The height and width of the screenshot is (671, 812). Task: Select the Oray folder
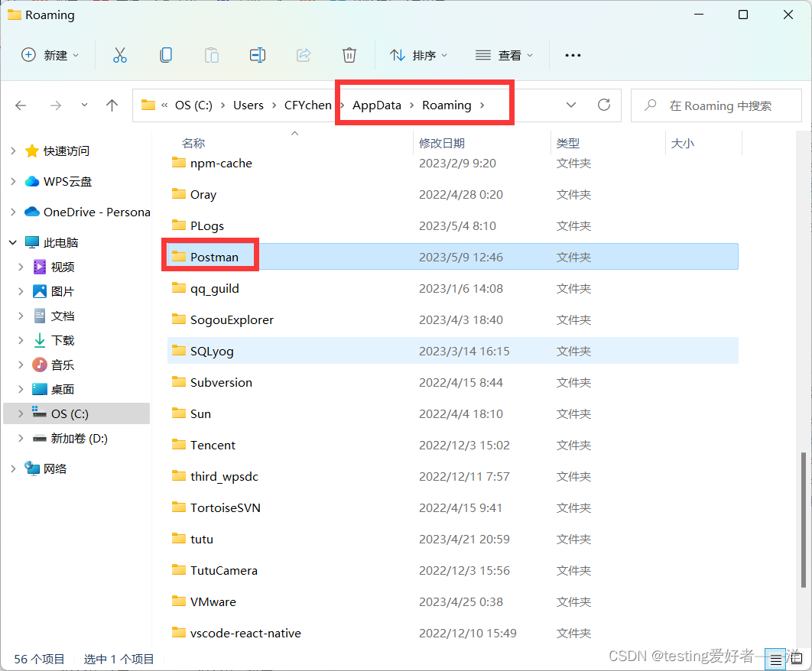453,194
